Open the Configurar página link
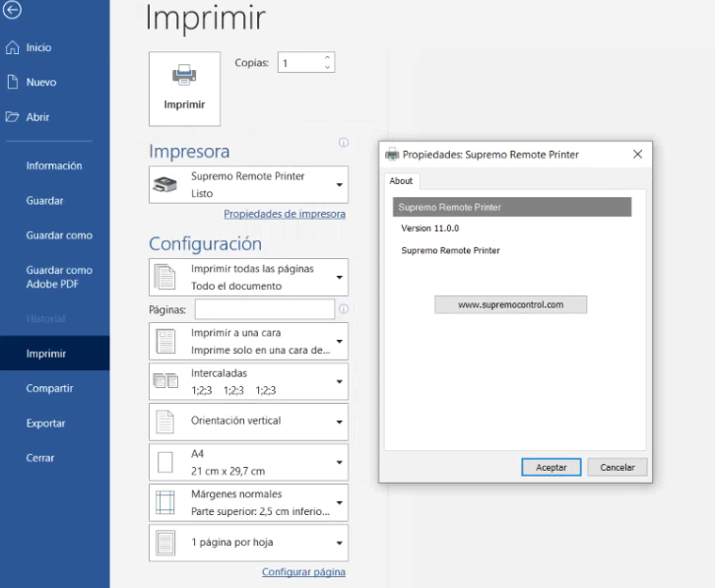715x588 pixels. click(303, 572)
